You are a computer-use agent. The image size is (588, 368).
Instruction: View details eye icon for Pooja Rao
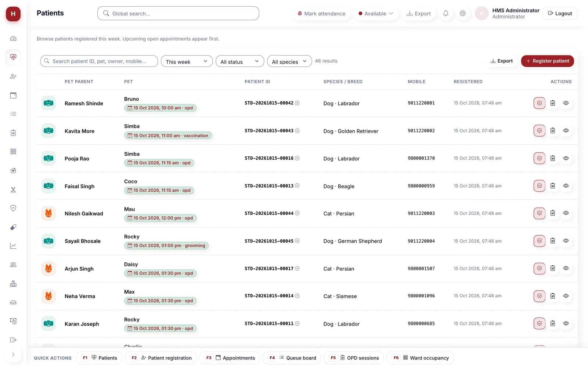pos(566,158)
